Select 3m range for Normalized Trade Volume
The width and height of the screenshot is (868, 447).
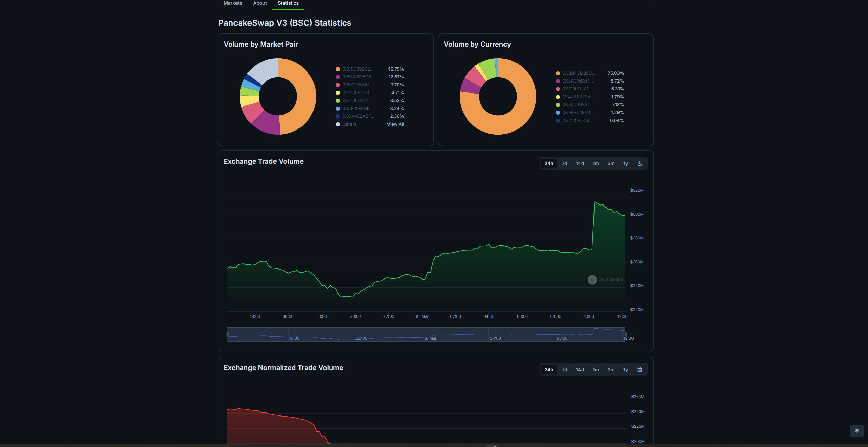point(611,370)
